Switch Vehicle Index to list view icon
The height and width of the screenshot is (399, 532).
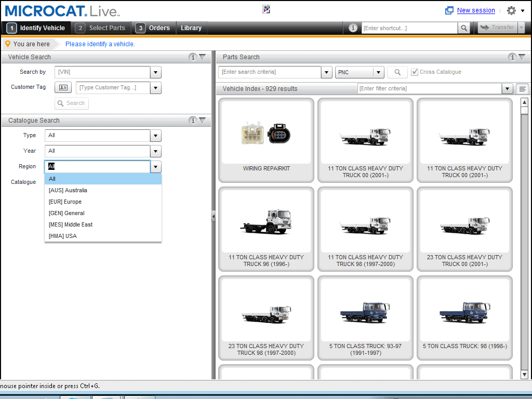(x=523, y=89)
